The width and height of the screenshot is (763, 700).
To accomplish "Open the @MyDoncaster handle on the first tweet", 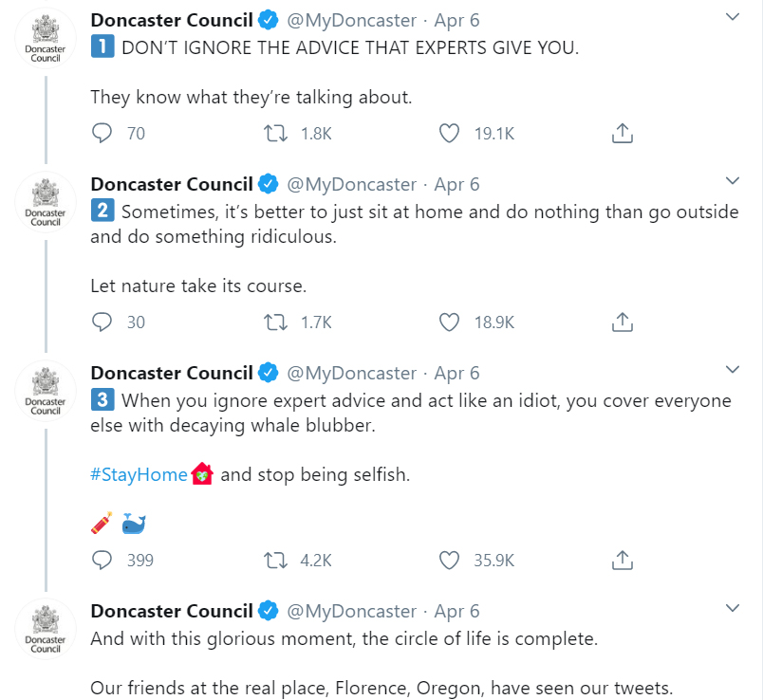I will coord(351,21).
